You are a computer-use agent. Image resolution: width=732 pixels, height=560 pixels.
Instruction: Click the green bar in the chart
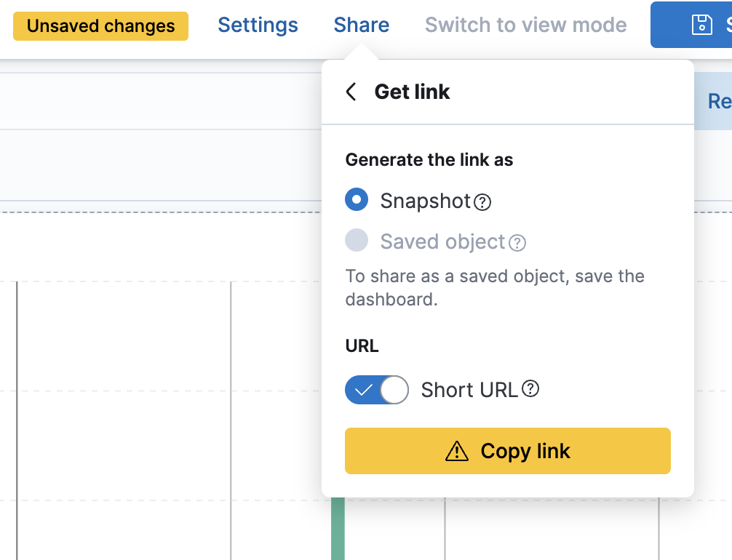[x=338, y=529]
